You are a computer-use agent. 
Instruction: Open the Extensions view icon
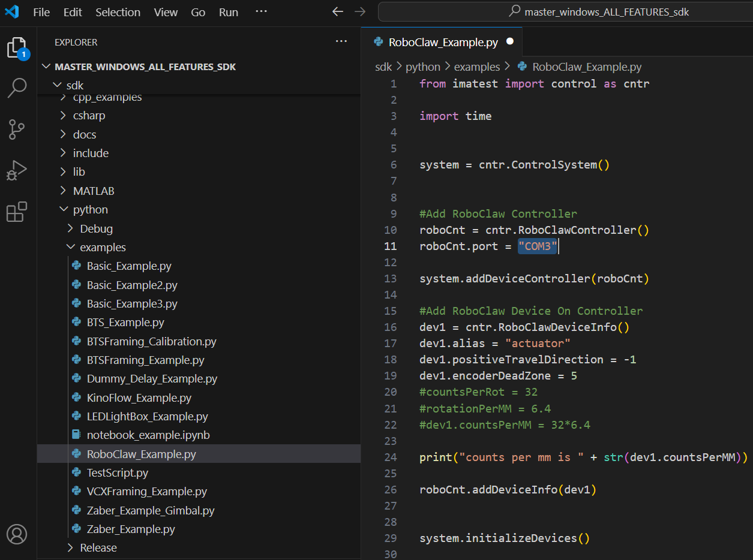click(17, 211)
